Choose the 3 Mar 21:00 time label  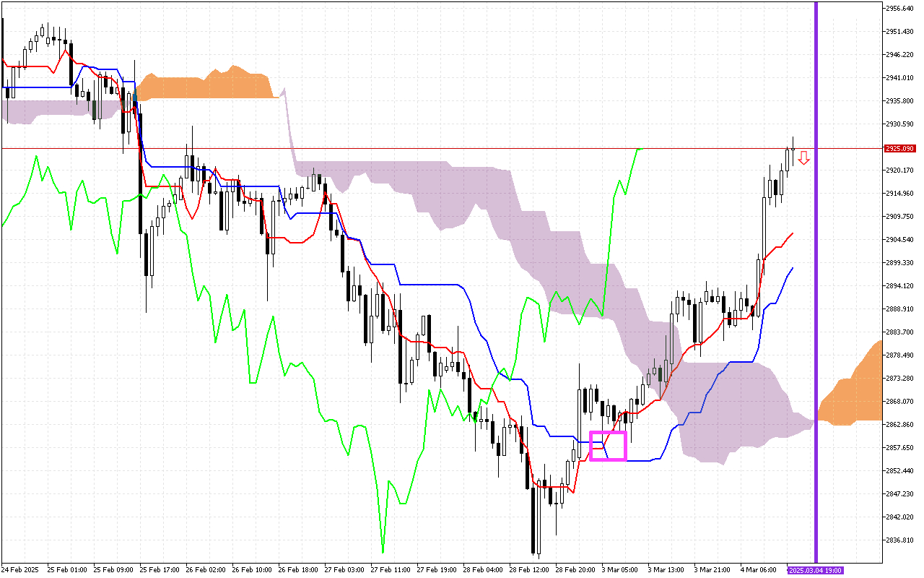pos(712,570)
